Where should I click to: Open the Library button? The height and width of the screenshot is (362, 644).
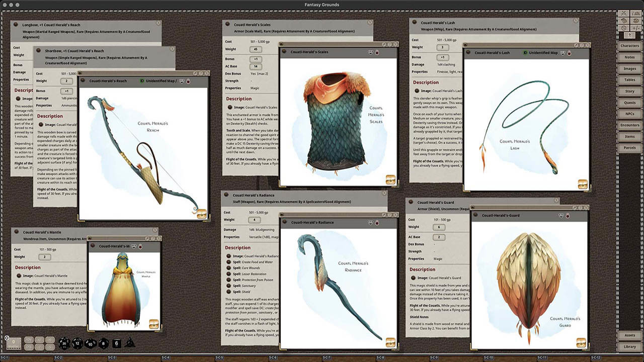(629, 346)
